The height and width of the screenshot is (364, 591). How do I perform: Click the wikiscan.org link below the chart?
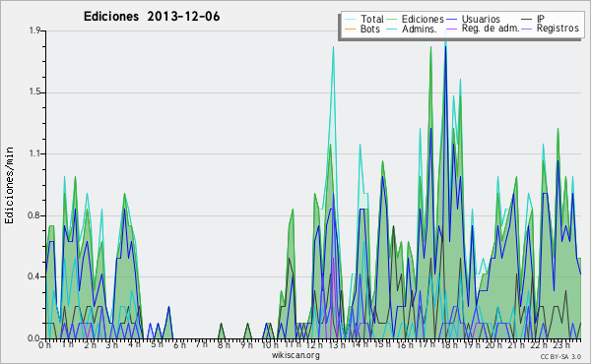pyautogui.click(x=295, y=355)
